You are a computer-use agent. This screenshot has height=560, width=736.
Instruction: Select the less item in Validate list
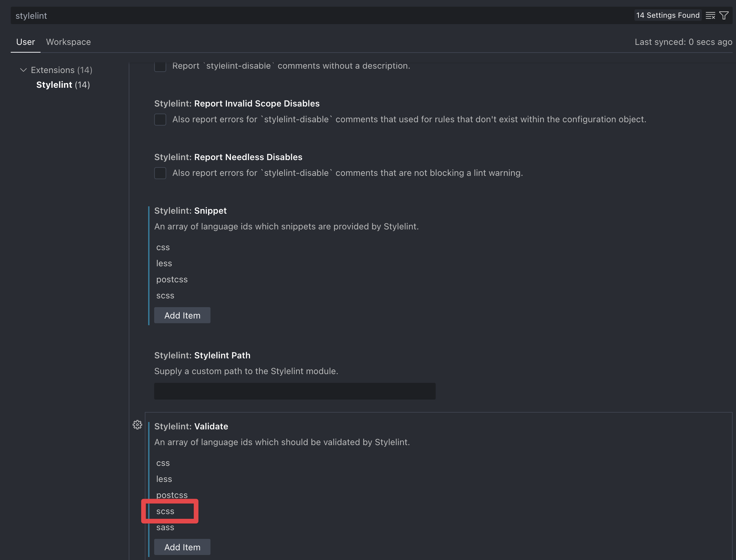coord(164,479)
